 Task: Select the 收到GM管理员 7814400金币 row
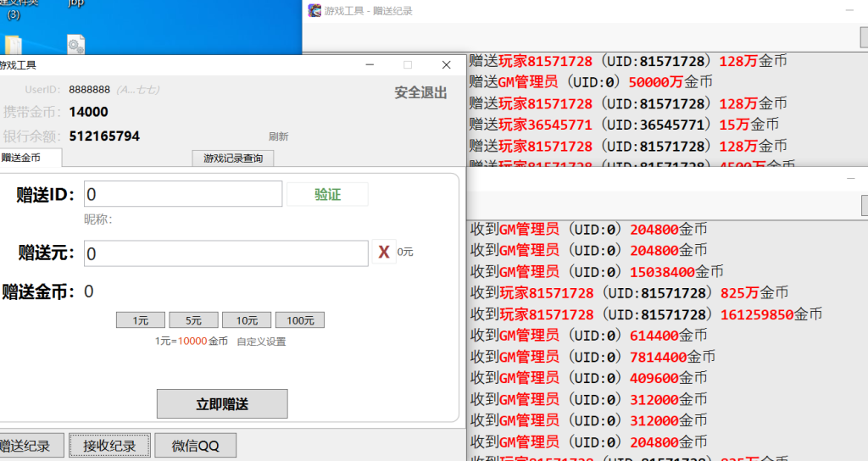coord(593,357)
